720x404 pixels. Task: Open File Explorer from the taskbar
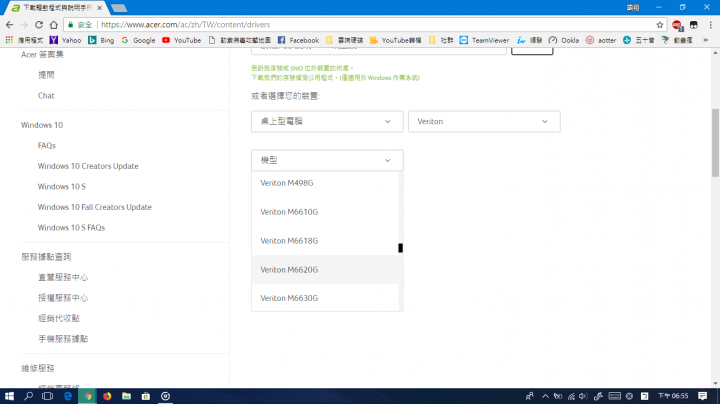pyautogui.click(x=126, y=396)
